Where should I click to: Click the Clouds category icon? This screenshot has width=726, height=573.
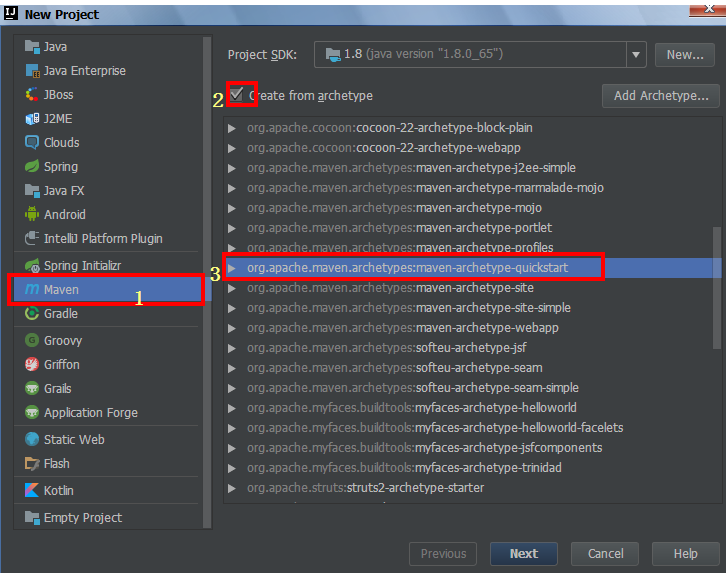click(32, 143)
